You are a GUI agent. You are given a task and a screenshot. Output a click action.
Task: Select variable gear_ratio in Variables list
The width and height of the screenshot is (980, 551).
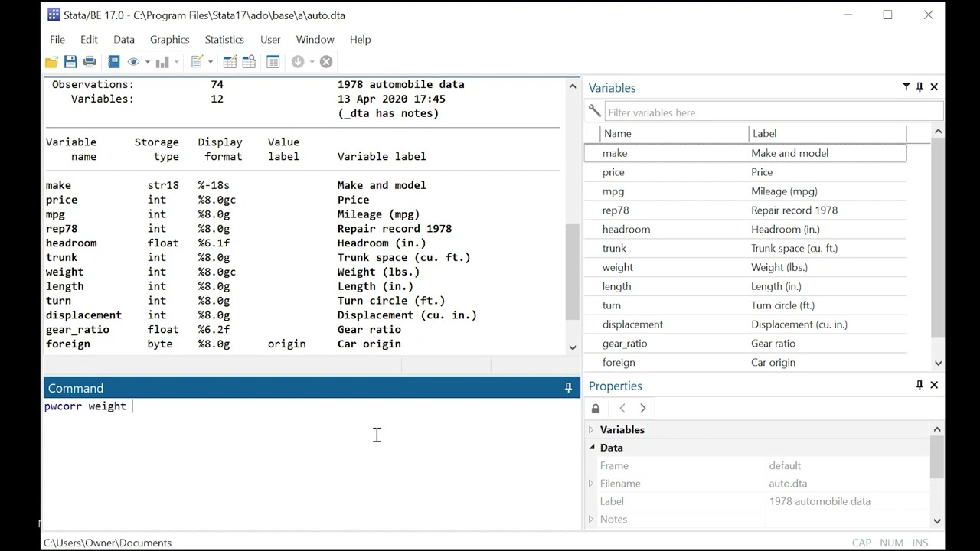point(746,344)
